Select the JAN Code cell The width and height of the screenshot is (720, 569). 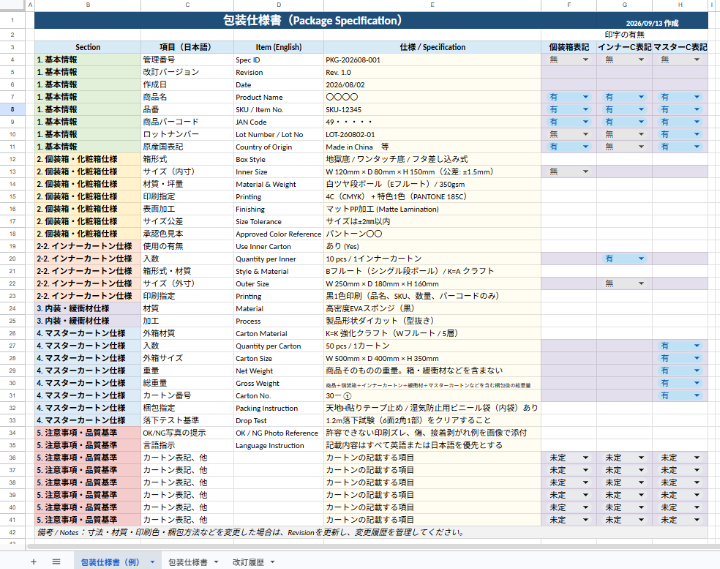(278, 122)
